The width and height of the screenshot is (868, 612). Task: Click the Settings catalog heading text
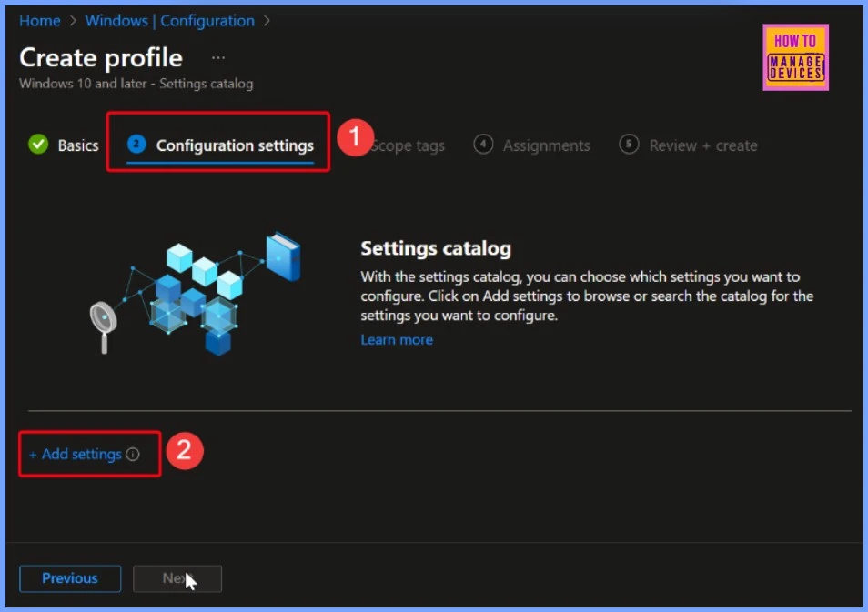click(x=436, y=248)
